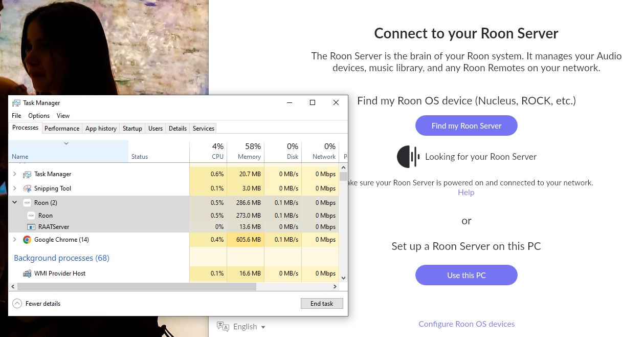Click the language translate icon beside English
The height and width of the screenshot is (337, 644).
[x=223, y=326]
